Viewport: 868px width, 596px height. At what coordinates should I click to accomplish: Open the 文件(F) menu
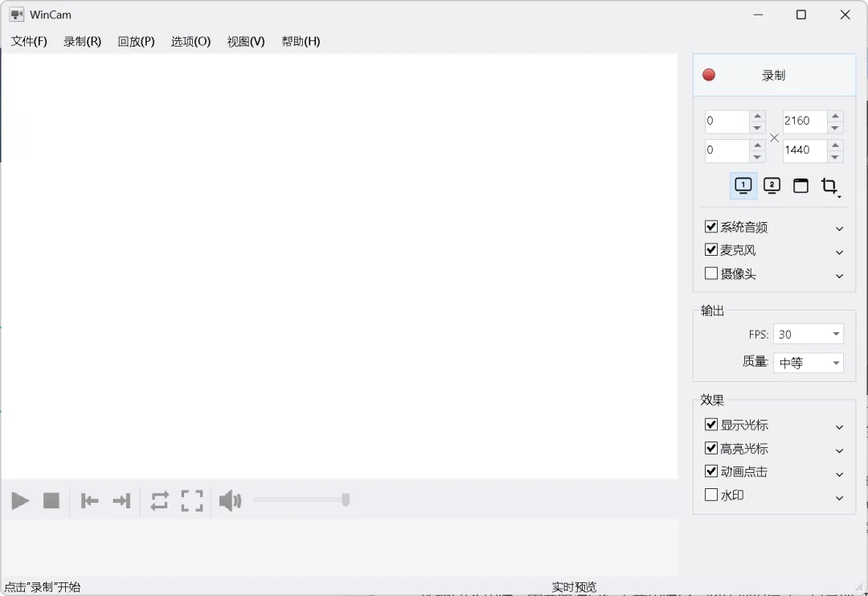[x=30, y=42]
